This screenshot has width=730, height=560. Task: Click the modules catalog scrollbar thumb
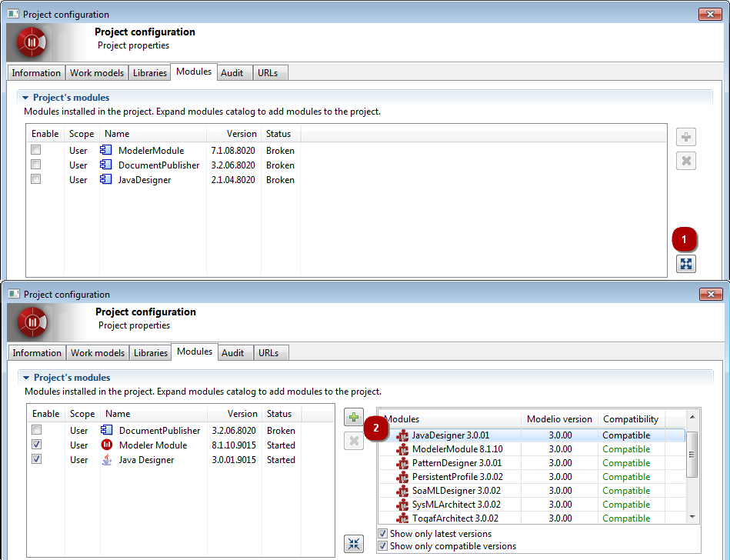(692, 454)
